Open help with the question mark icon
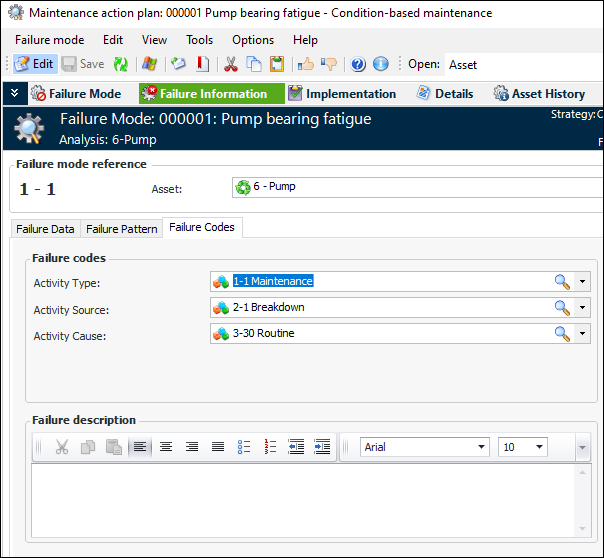The image size is (604, 558). (358, 64)
